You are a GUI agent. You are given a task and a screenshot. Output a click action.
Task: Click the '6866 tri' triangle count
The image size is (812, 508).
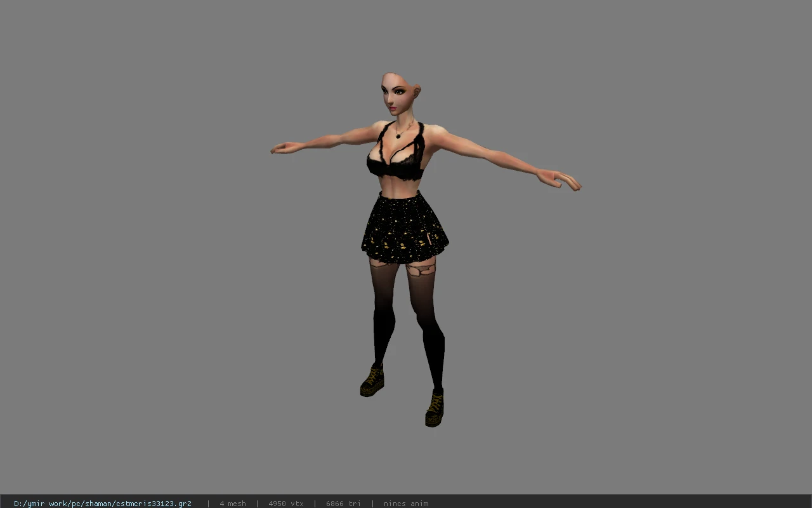tap(343, 504)
